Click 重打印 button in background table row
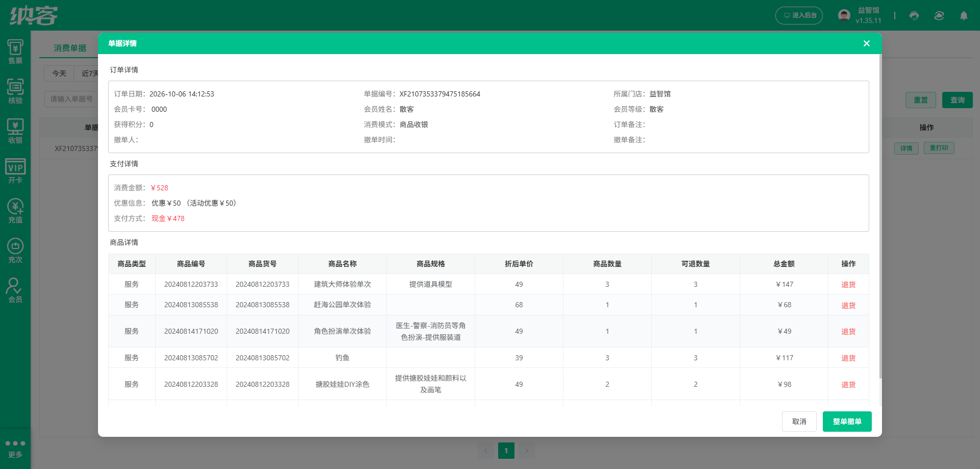This screenshot has height=469, width=980. [939, 148]
